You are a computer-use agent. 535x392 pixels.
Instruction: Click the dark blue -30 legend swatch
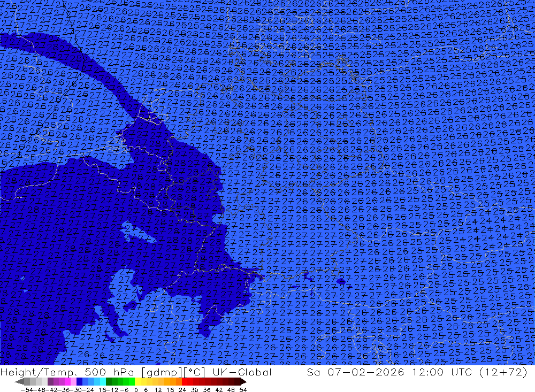point(79,382)
